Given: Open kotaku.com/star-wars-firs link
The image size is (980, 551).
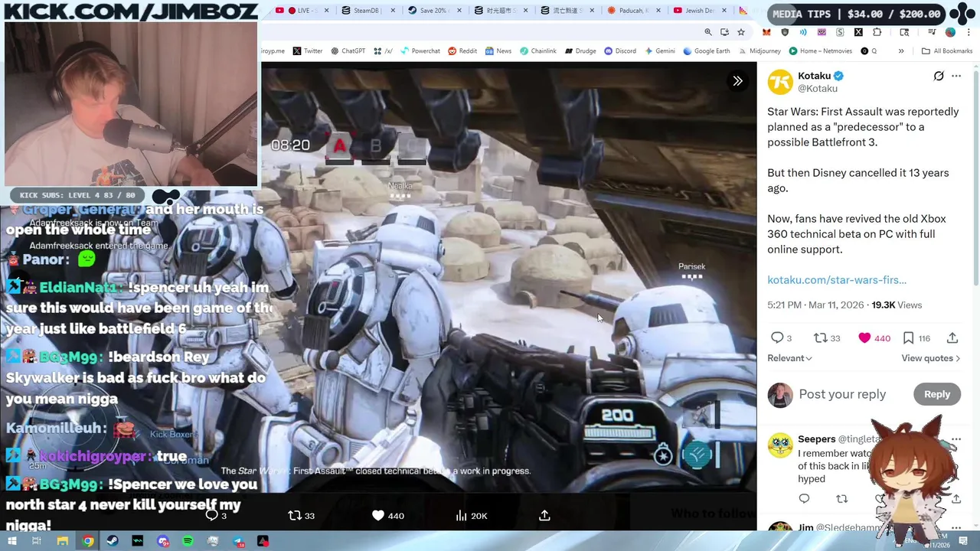Looking at the screenshot, I should tap(837, 279).
